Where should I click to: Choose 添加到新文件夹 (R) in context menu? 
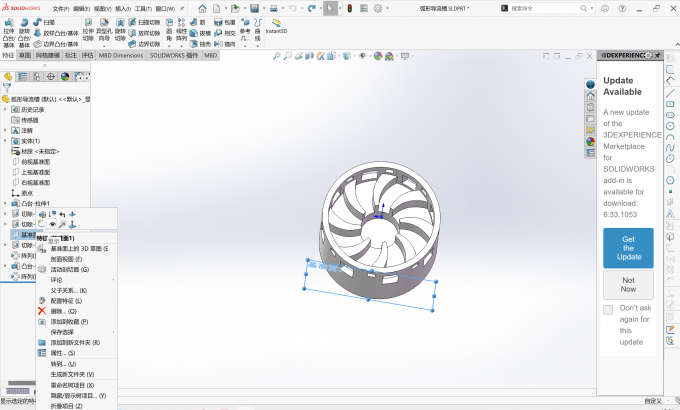pyautogui.click(x=76, y=342)
